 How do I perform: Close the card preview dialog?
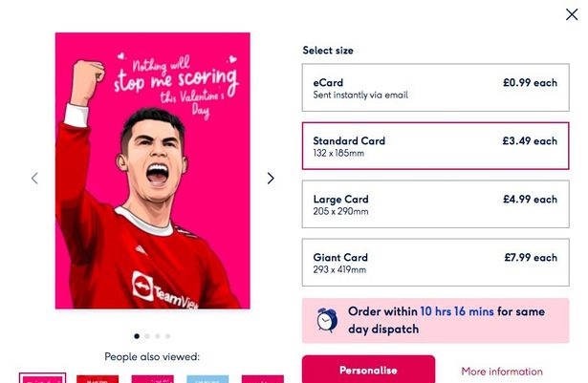pyautogui.click(x=572, y=14)
